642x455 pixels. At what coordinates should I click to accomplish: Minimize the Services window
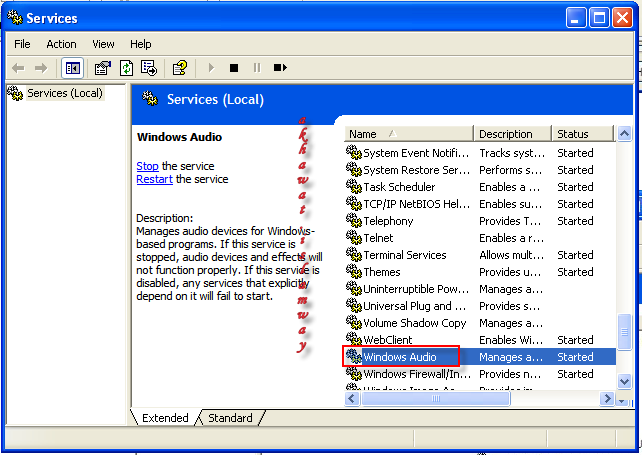tap(576, 18)
